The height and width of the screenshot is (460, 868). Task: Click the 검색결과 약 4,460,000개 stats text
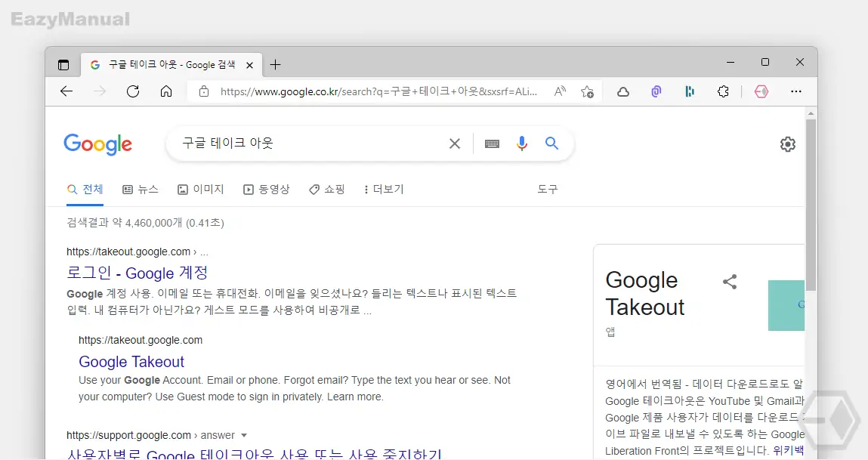coord(145,223)
